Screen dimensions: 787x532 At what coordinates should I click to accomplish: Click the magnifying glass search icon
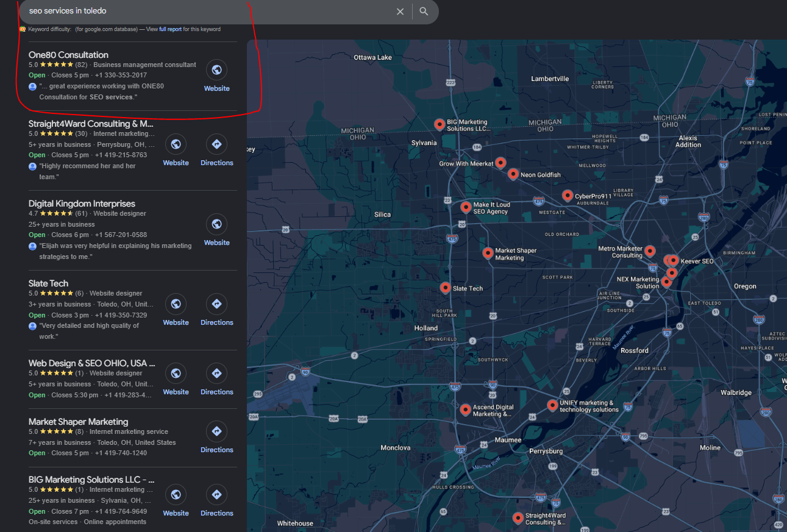pos(424,12)
